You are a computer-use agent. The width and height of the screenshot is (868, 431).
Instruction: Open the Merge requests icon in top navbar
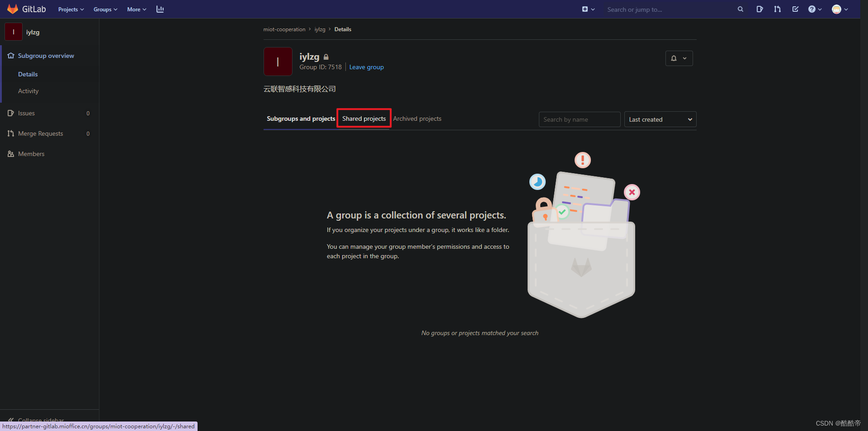[777, 9]
